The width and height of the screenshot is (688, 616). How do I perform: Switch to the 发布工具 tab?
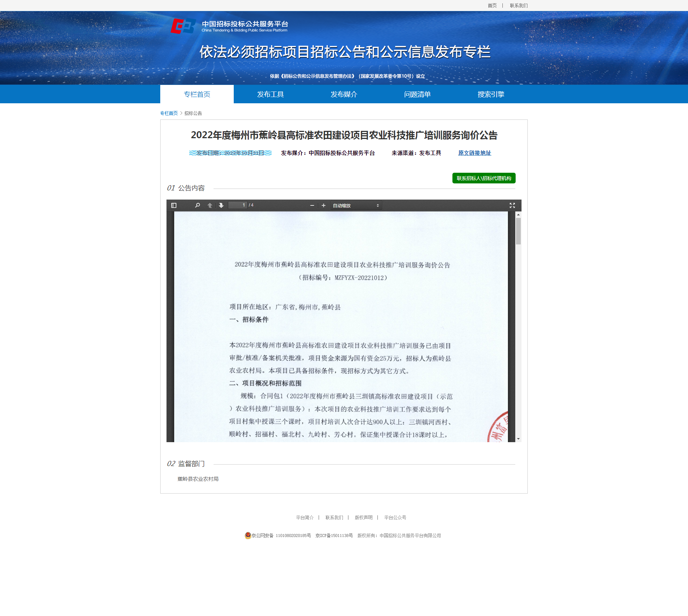[270, 94]
